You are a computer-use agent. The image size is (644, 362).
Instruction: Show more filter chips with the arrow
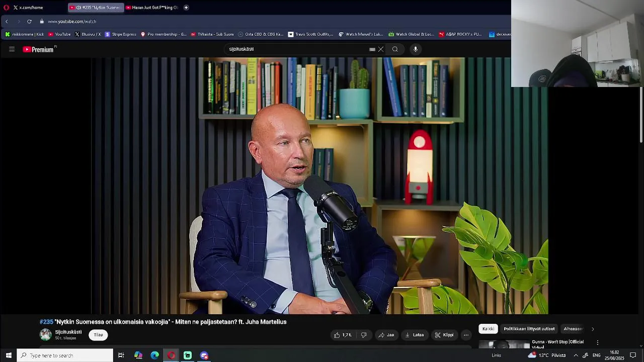(593, 329)
